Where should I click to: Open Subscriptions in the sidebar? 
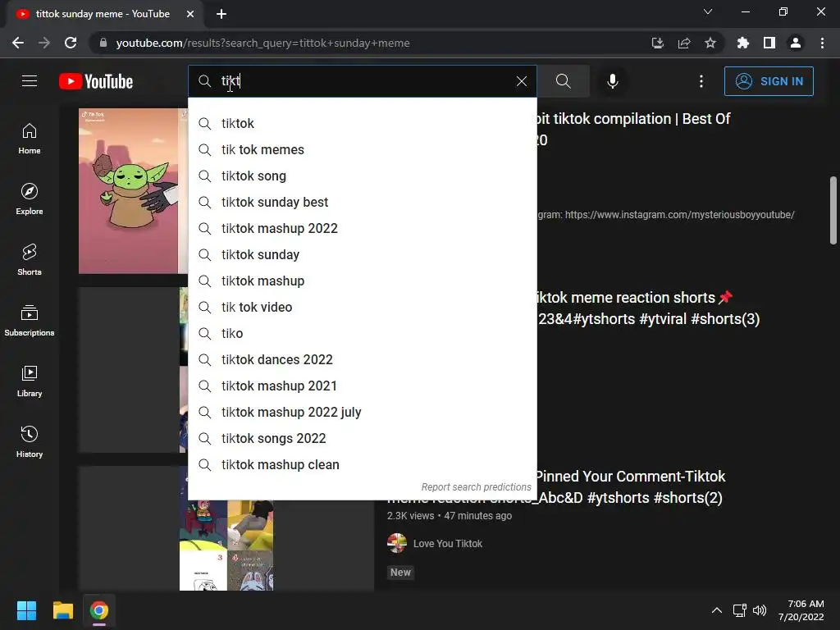30,321
